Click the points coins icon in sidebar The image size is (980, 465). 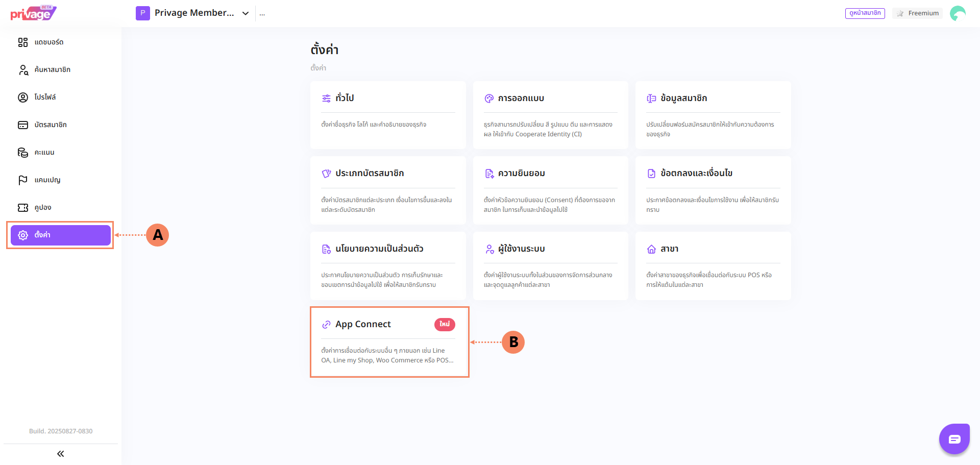click(23, 153)
